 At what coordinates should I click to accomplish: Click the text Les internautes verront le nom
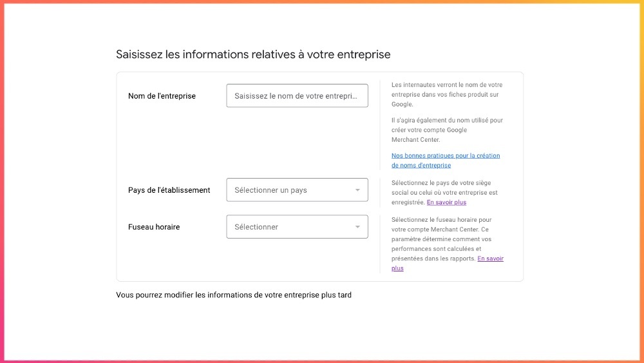(x=447, y=95)
